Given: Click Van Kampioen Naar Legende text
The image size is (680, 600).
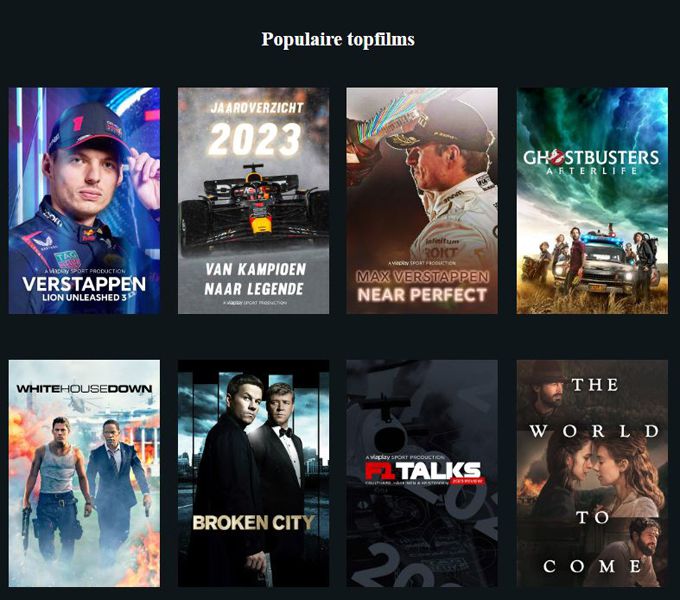Looking at the screenshot, I should (255, 279).
